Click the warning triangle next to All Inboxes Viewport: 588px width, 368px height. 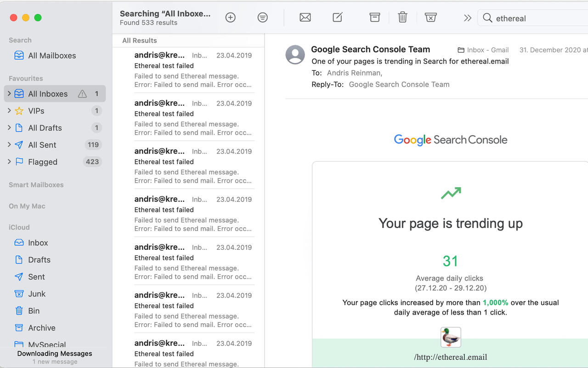tap(82, 93)
